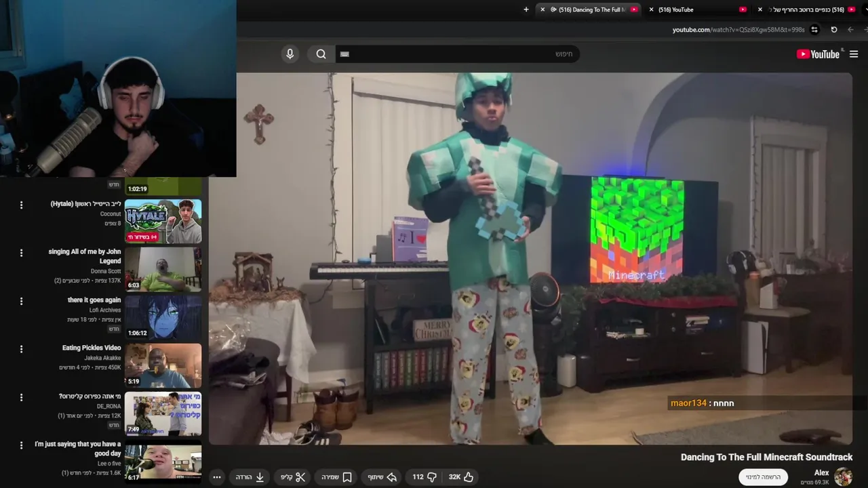Open Alex channel avatar
The height and width of the screenshot is (488, 868).
tap(843, 477)
